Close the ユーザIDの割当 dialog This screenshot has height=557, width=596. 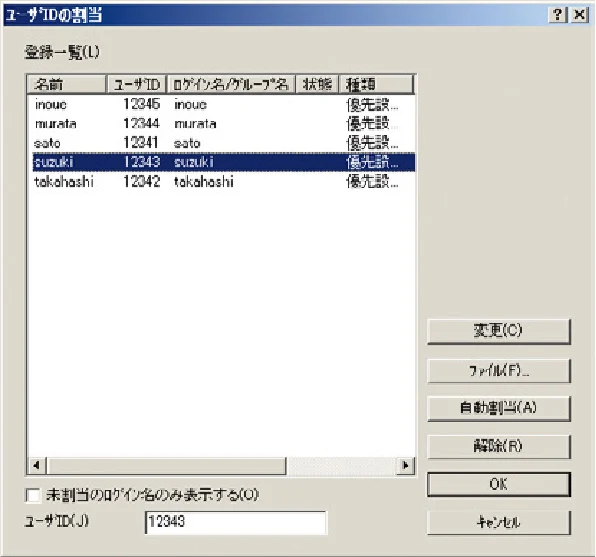pyautogui.click(x=579, y=15)
